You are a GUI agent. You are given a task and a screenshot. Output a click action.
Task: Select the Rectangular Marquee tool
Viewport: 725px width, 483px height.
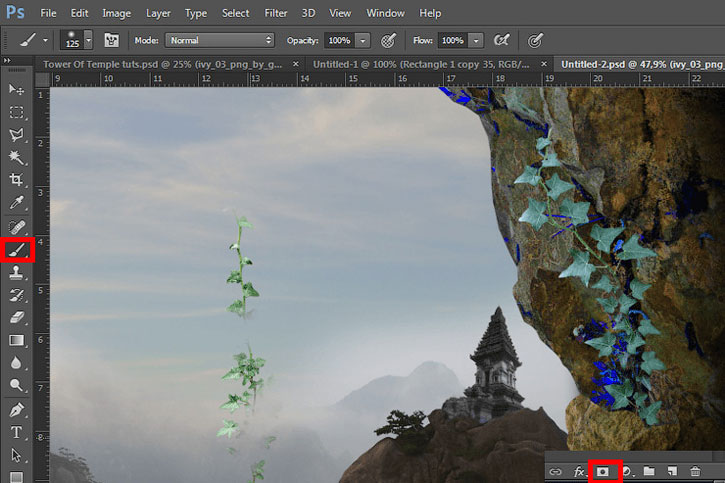pyautogui.click(x=17, y=112)
